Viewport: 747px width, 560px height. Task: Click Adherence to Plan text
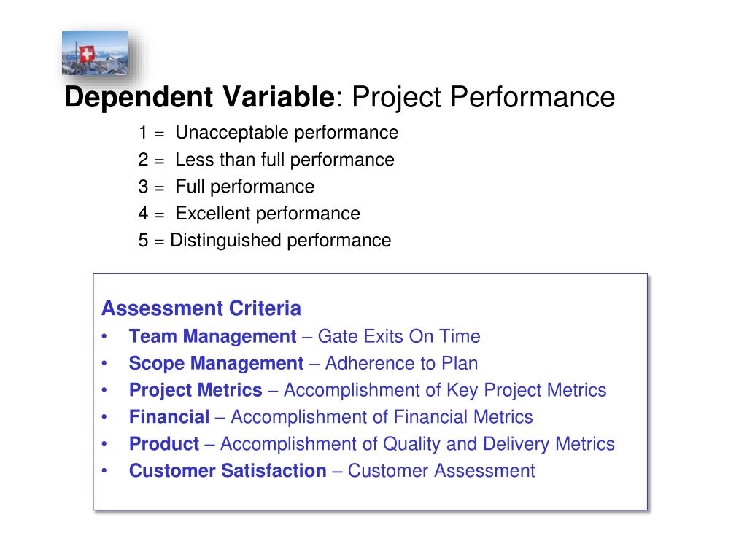point(402,363)
